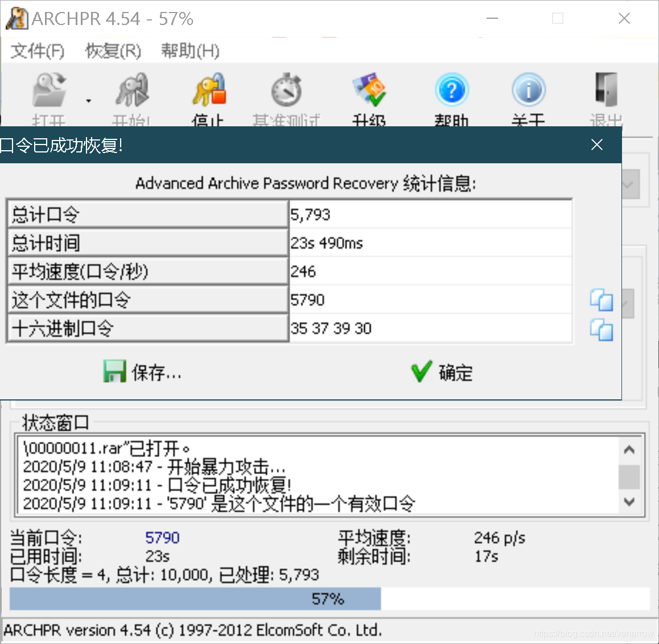
Task: Click the status bar ARCHPR version 4.54 text
Action: (192, 630)
